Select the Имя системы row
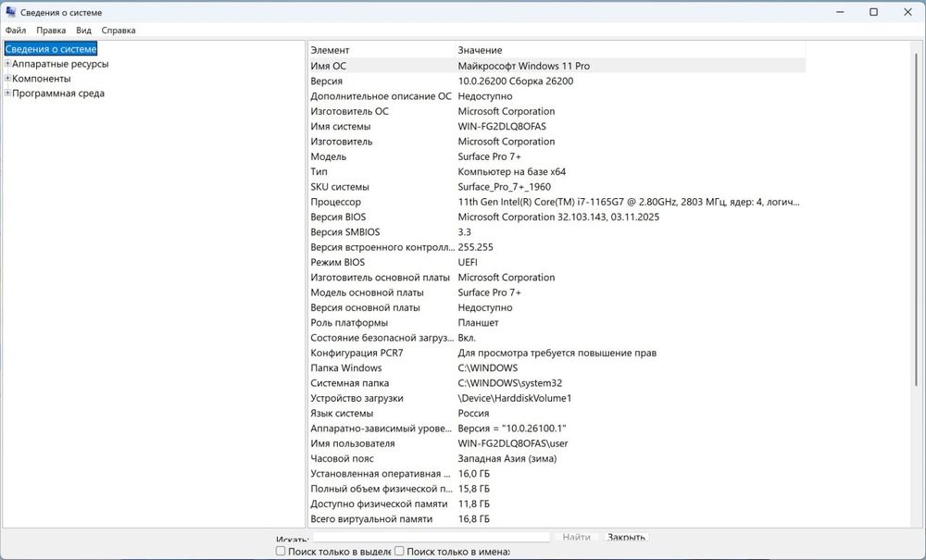 [x=557, y=126]
